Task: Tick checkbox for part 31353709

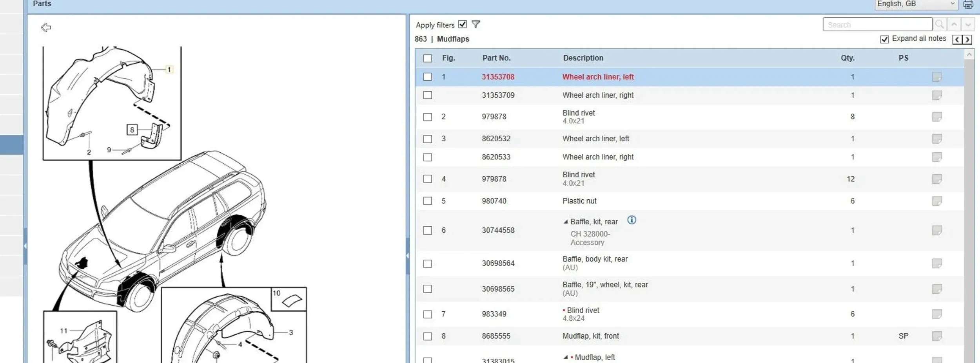Action: (x=427, y=96)
